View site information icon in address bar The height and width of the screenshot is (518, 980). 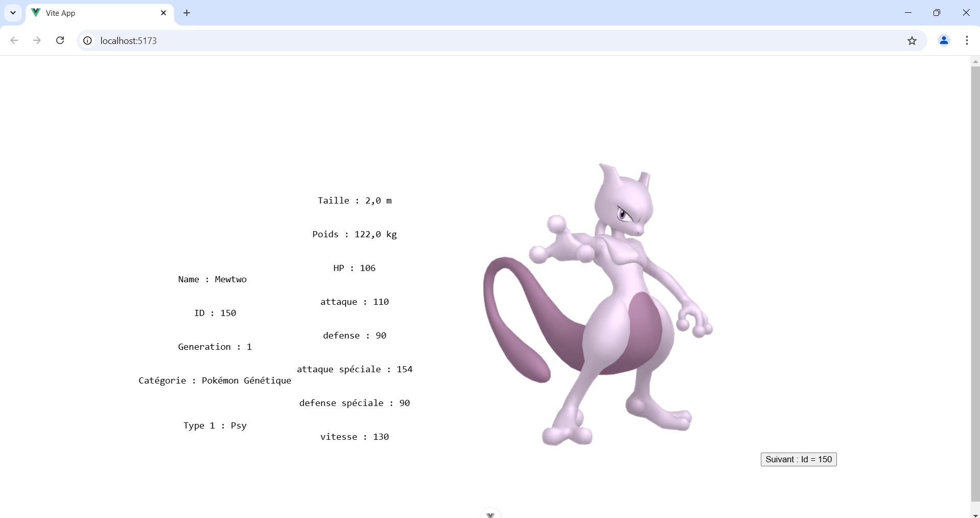[88, 40]
